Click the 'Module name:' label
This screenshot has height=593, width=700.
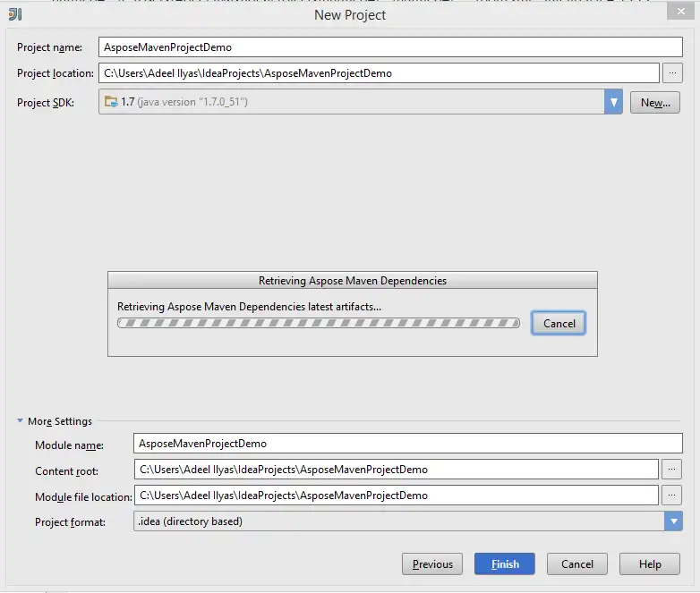[x=69, y=445]
